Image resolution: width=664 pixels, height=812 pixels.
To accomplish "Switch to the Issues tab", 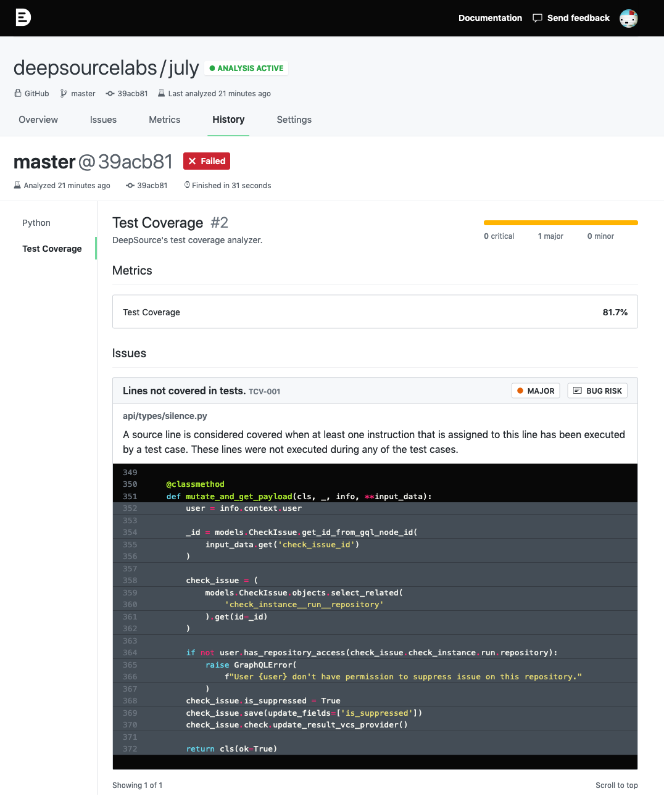I will (103, 120).
